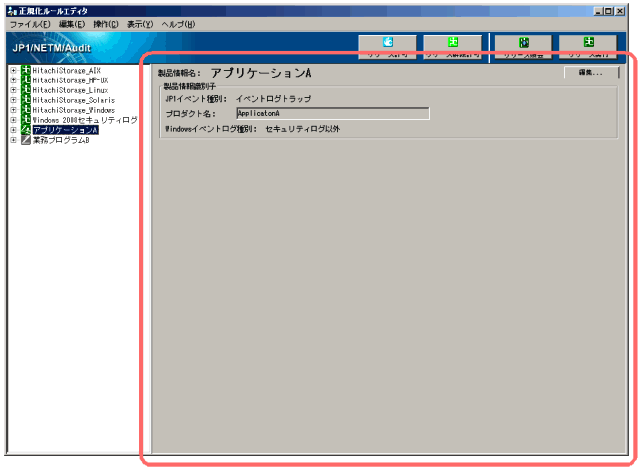Close the 正規化ルールエディタ window
This screenshot has width=640, height=470.
620,11
